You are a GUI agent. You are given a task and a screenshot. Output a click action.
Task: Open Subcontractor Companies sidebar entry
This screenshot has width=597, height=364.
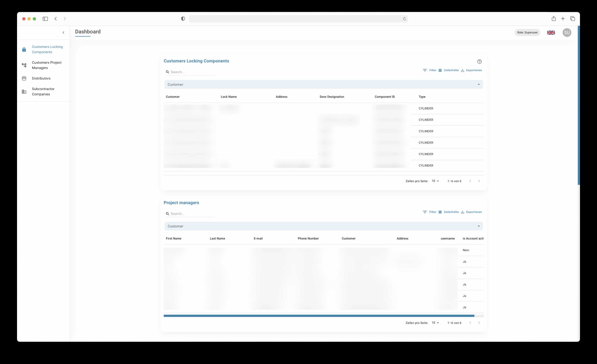tap(43, 91)
